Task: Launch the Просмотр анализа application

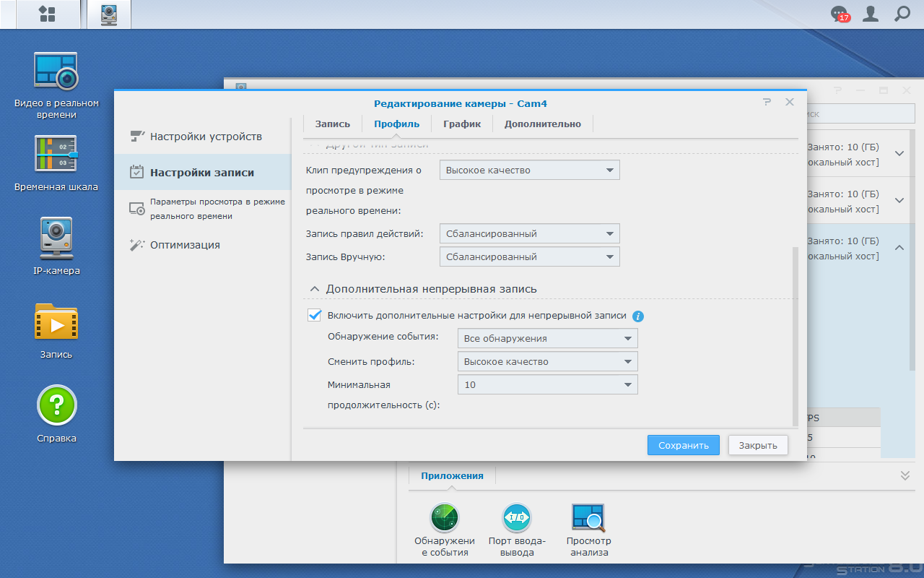Action: 588,530
